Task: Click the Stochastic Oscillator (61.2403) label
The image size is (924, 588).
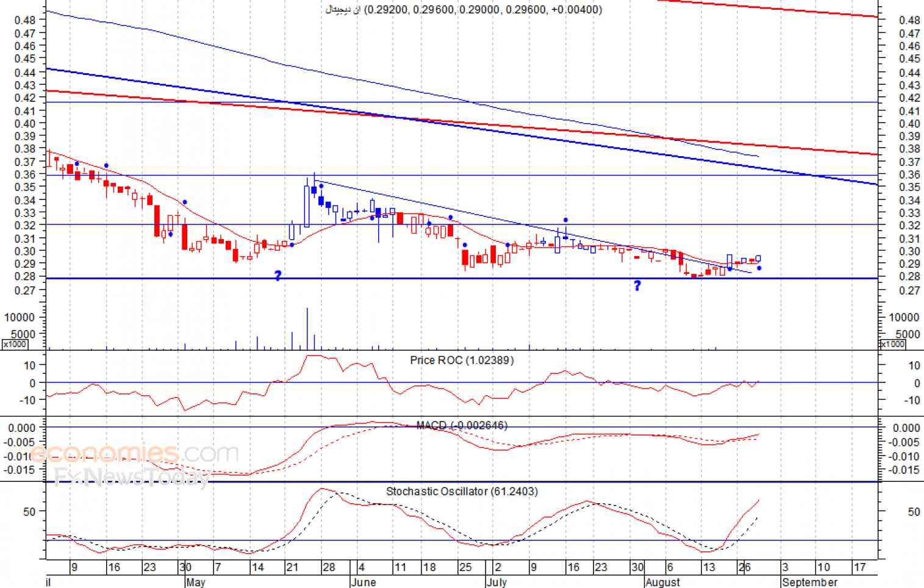Action: point(462,491)
